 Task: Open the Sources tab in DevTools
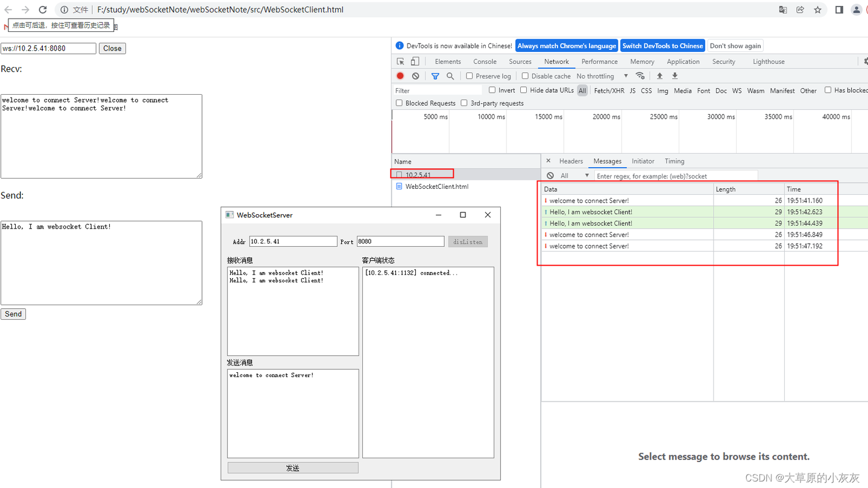click(x=520, y=62)
